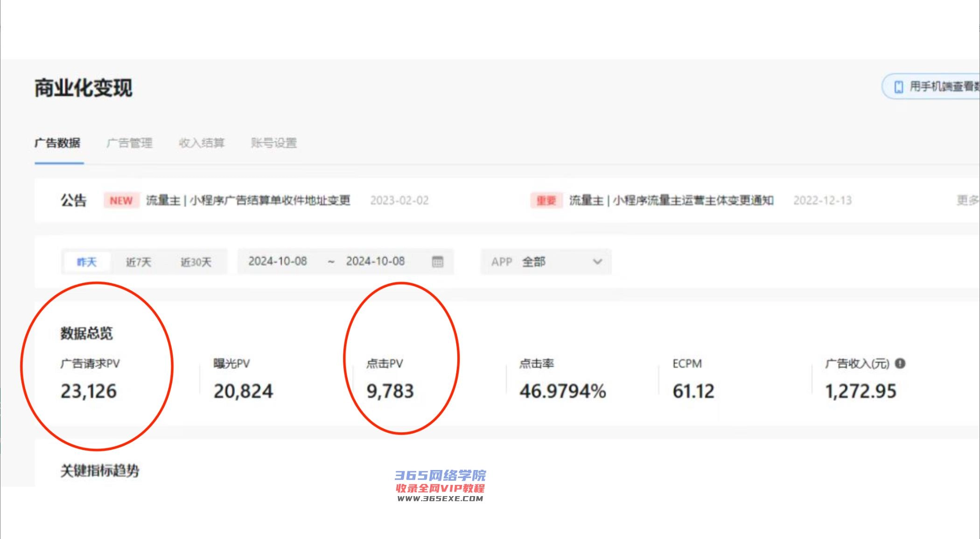Expand the APP 全部 dropdown chevron

click(597, 262)
